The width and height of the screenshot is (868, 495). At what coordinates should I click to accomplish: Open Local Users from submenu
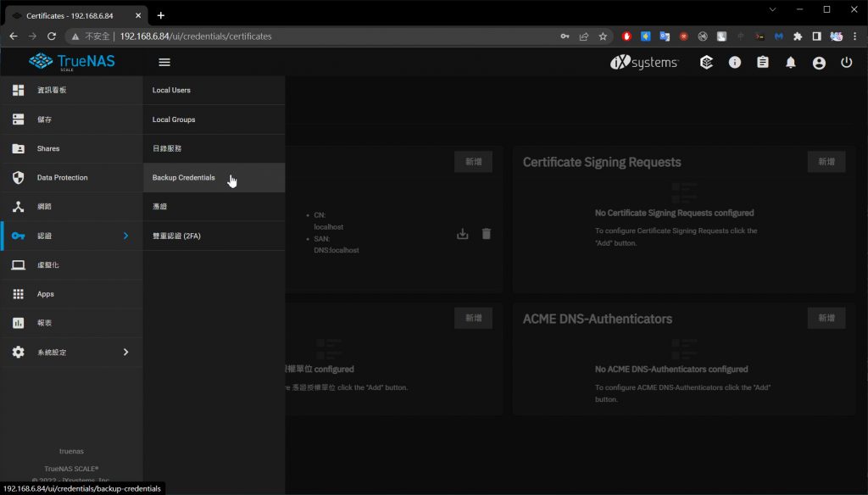pyautogui.click(x=171, y=90)
